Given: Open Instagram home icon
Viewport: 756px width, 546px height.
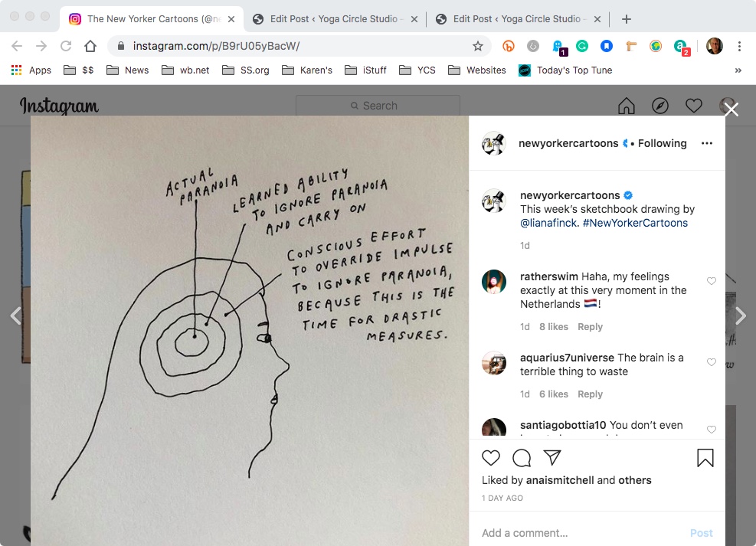Looking at the screenshot, I should point(627,106).
